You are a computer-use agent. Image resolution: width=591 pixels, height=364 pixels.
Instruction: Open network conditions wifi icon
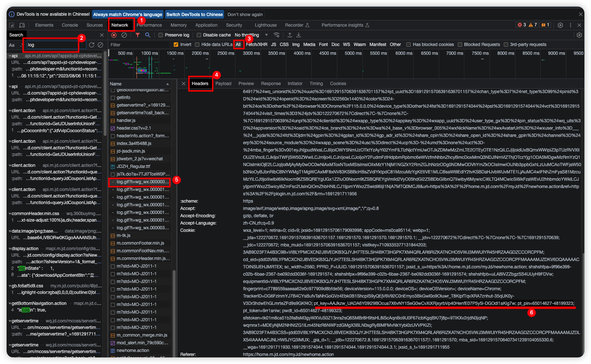pyautogui.click(x=277, y=35)
